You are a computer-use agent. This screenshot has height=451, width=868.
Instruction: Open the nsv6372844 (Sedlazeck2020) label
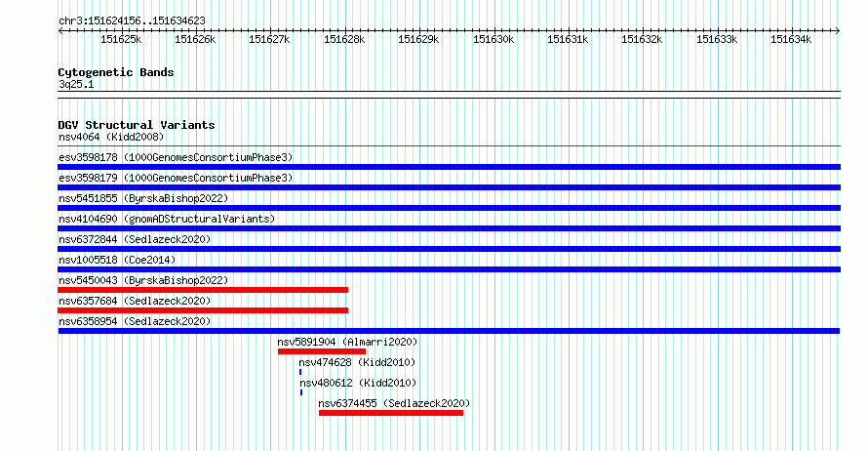(x=135, y=239)
